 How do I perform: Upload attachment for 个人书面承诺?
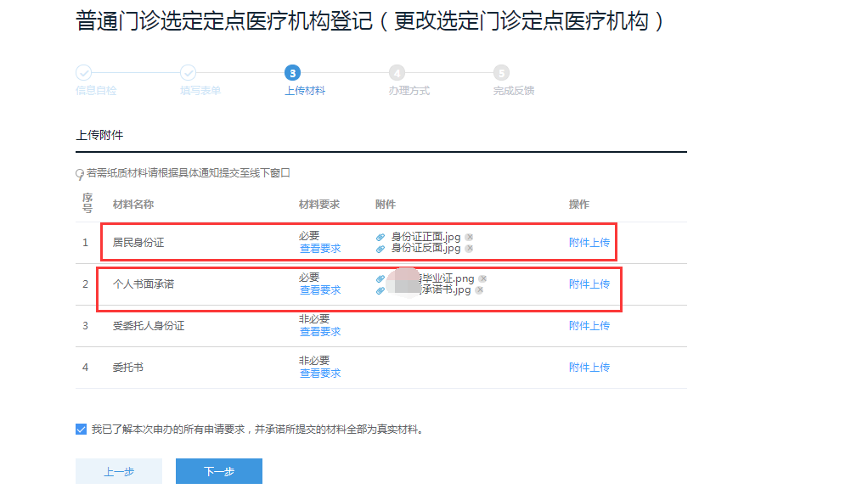pyautogui.click(x=589, y=284)
